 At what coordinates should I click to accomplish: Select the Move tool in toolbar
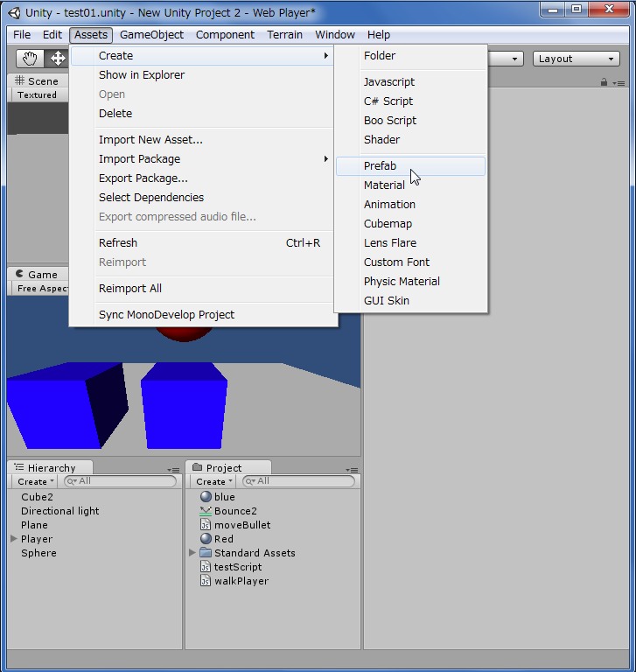coord(57,59)
